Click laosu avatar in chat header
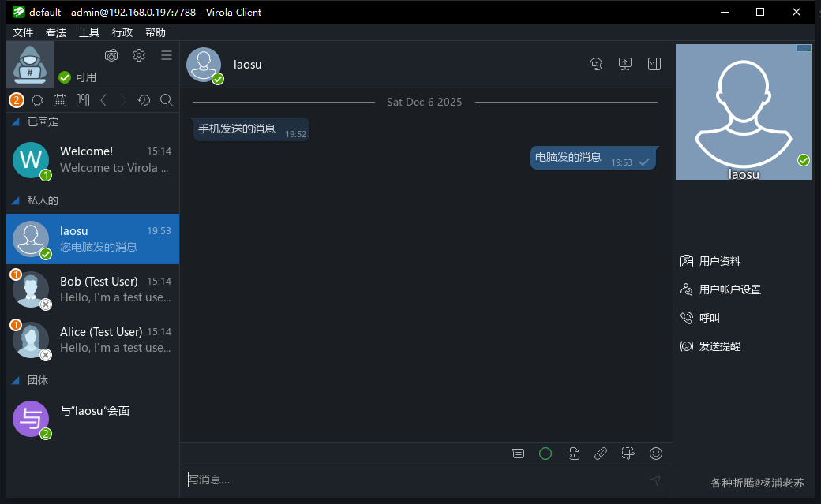 coord(204,65)
